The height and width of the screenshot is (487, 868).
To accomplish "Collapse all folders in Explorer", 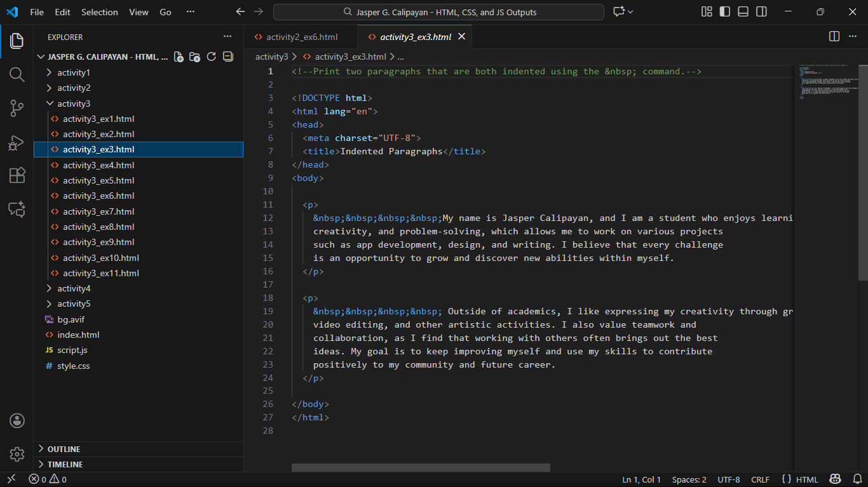I will coord(228,57).
